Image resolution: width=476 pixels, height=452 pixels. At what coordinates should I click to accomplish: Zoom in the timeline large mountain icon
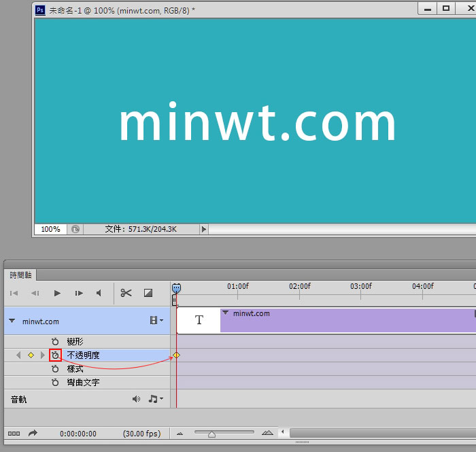(x=267, y=433)
